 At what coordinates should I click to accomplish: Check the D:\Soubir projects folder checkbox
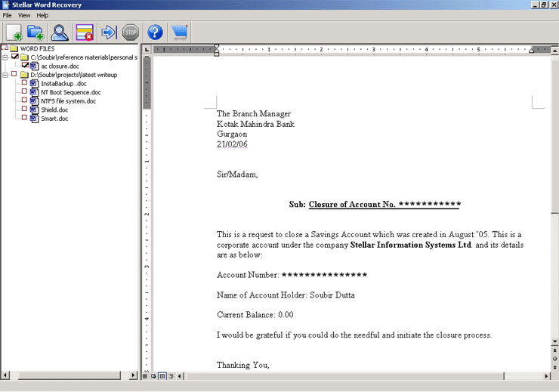coord(14,74)
